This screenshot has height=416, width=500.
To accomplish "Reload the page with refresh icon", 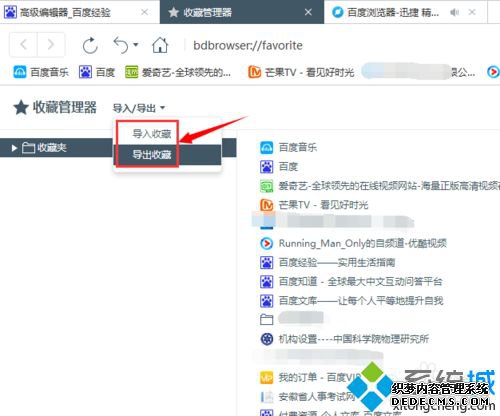I will pyautogui.click(x=90, y=45).
